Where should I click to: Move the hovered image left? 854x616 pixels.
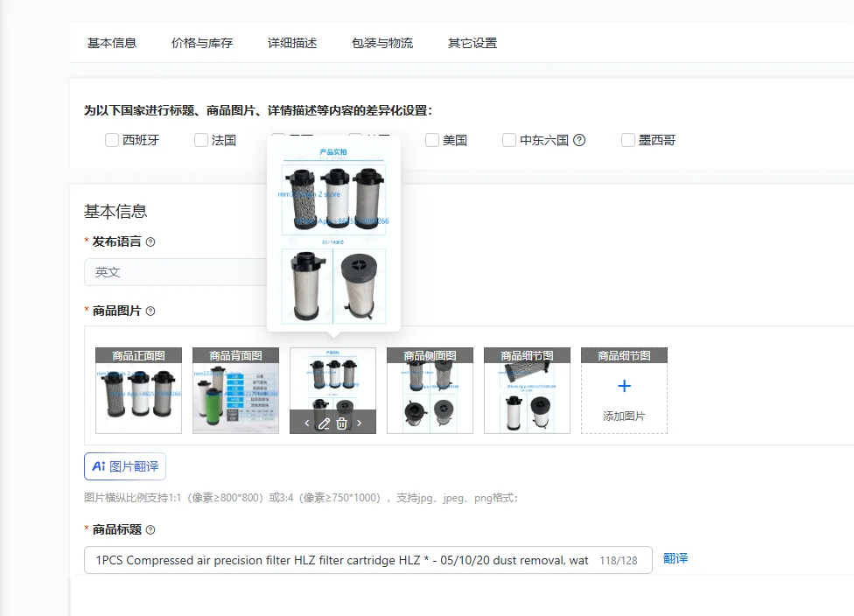306,423
